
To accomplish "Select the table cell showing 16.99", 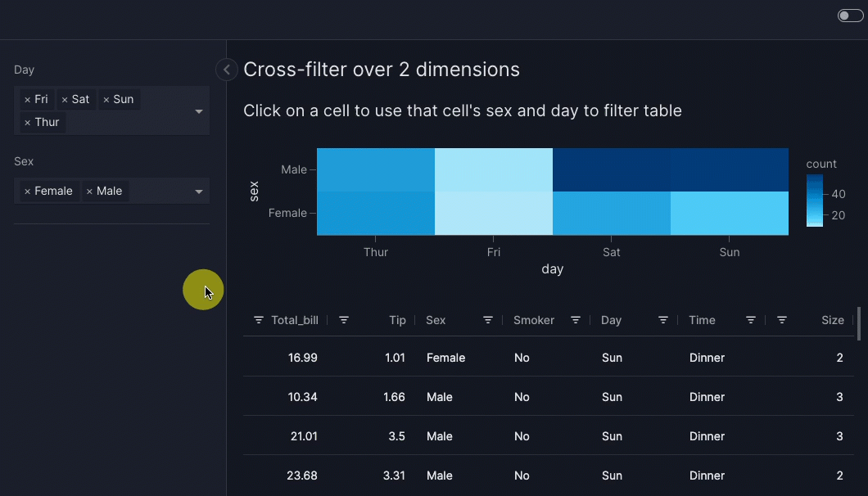I will point(302,358).
